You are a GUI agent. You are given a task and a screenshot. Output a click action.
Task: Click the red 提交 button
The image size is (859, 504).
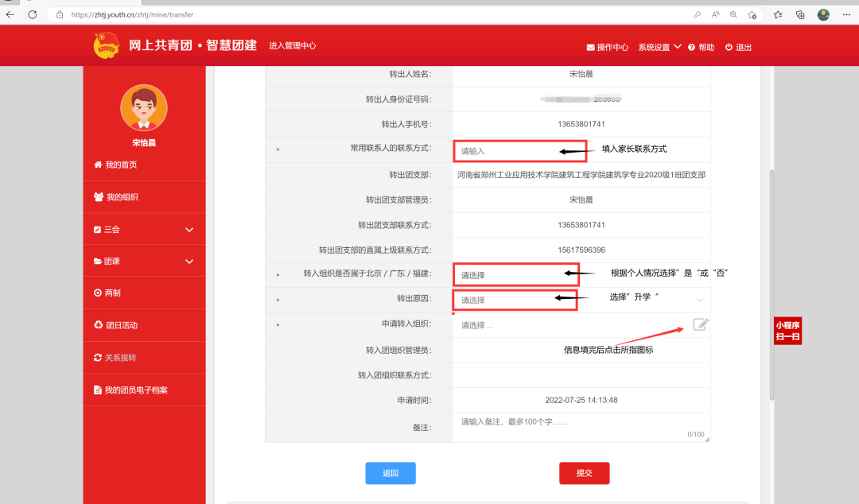pyautogui.click(x=584, y=473)
